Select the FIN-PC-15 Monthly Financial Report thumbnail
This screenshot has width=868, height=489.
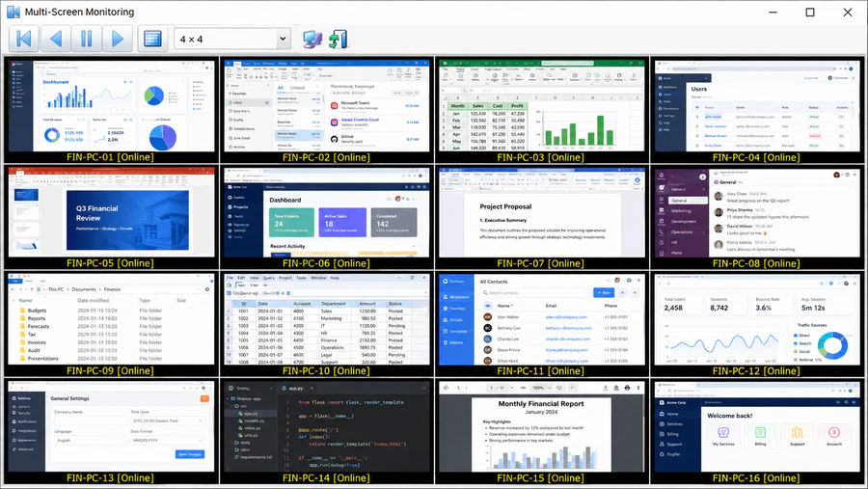(x=542, y=426)
